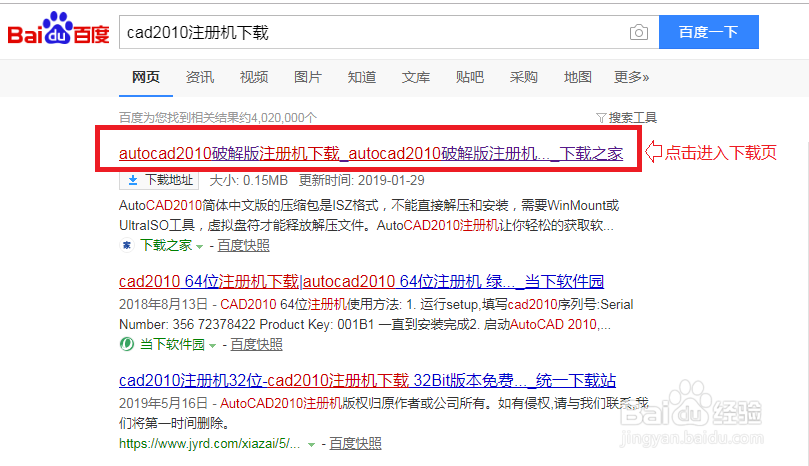The height and width of the screenshot is (466, 809).
Task: Switch to the 贴吧 tab
Action: pos(470,77)
